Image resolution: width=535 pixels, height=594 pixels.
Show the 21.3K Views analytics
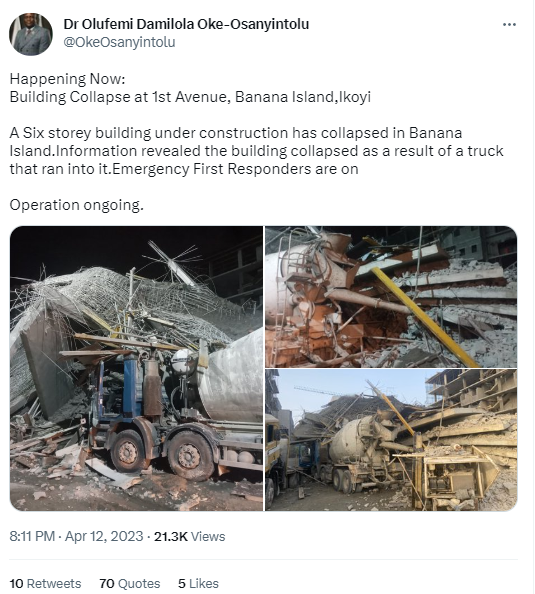tap(189, 536)
